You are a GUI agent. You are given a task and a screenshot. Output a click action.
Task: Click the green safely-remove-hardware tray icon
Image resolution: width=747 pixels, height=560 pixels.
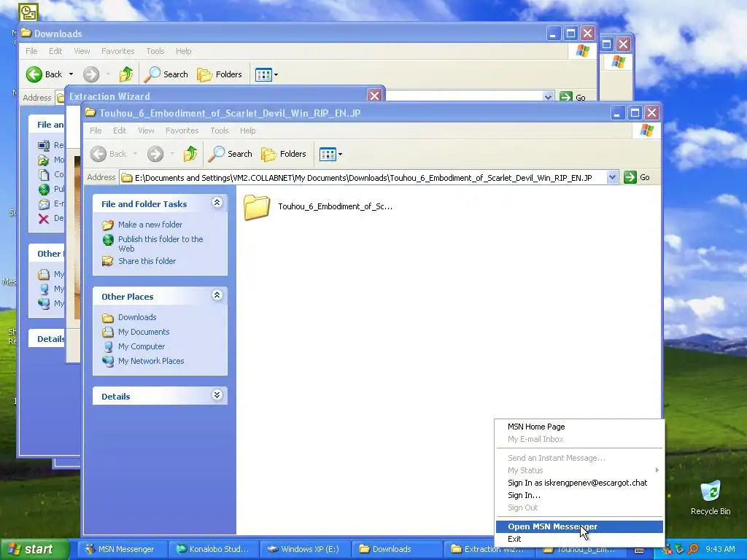click(680, 549)
